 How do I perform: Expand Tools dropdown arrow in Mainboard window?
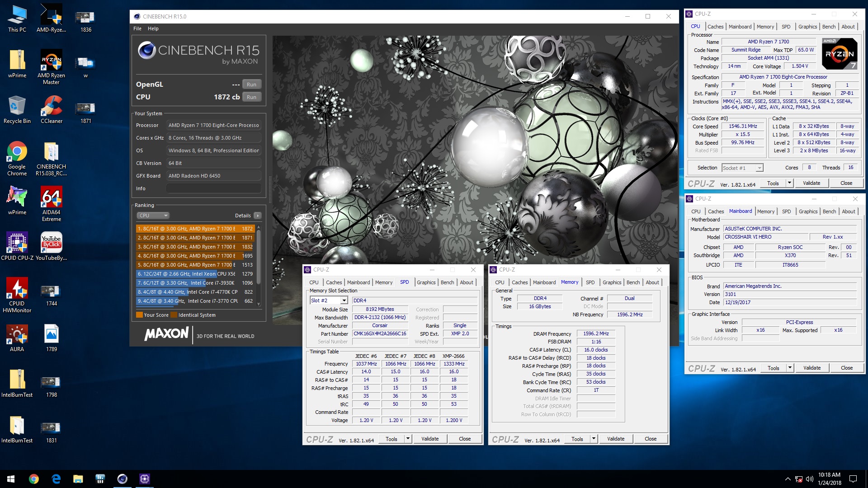790,368
